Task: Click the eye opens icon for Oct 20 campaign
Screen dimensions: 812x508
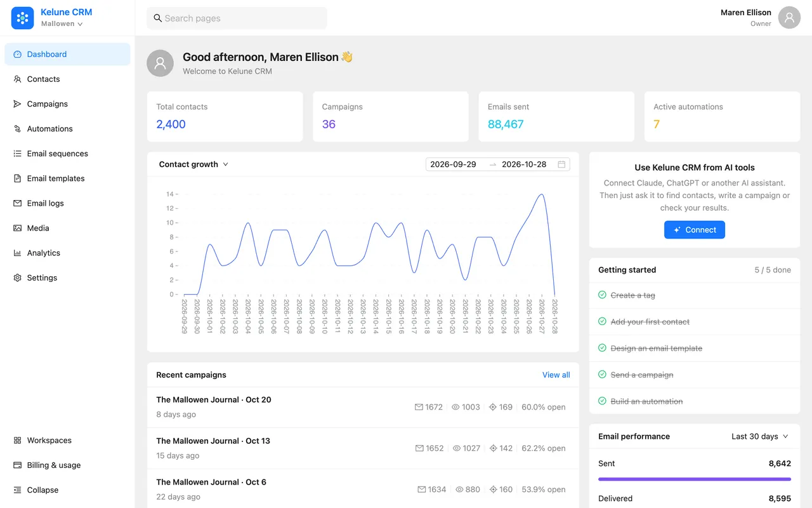Action: 455,407
